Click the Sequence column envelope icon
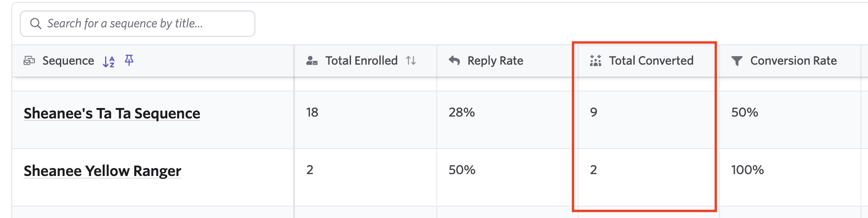The width and height of the screenshot is (868, 218). (x=29, y=61)
